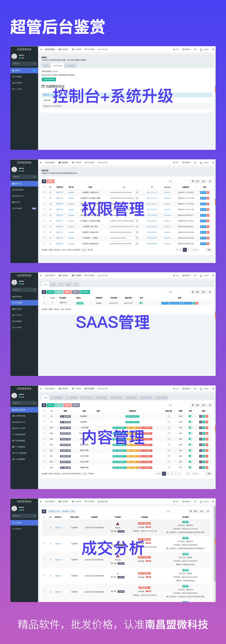Click the sidebar collapse hamburger icon in the 控制台 screenshot
Screen dimensions: 226x644
pos(41,50)
